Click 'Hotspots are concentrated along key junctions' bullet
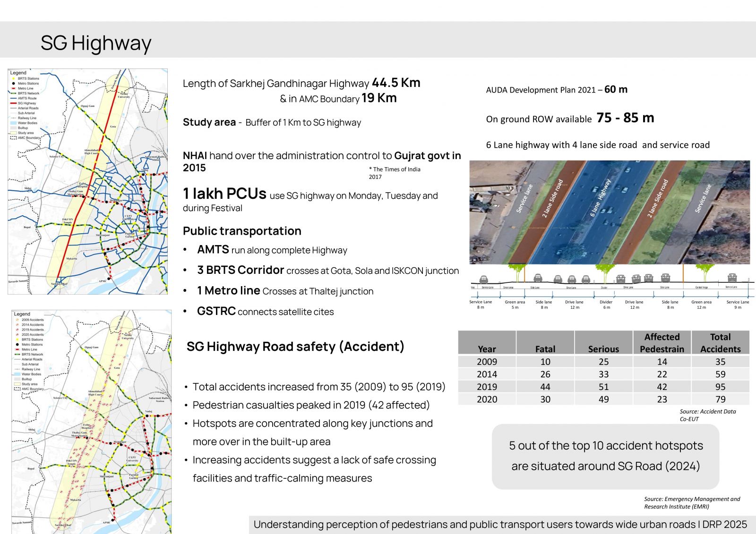This screenshot has width=756, height=534. pyautogui.click(x=312, y=432)
